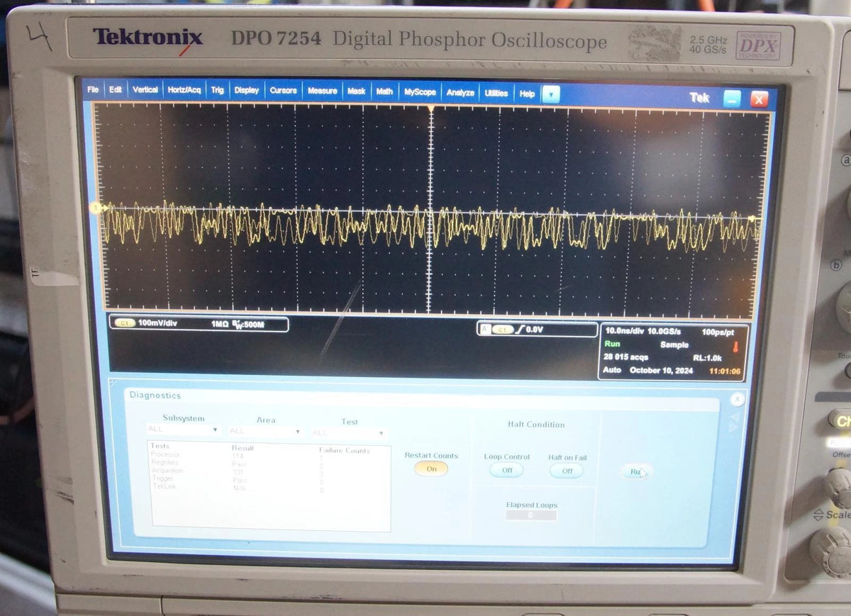Viewport: 851px width, 616px height.
Task: Open the Utilities menu
Action: [x=496, y=93]
